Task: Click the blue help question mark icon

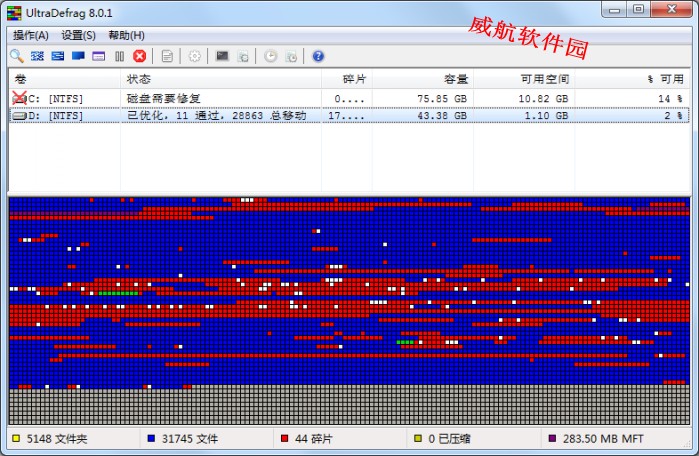Action: [x=318, y=56]
